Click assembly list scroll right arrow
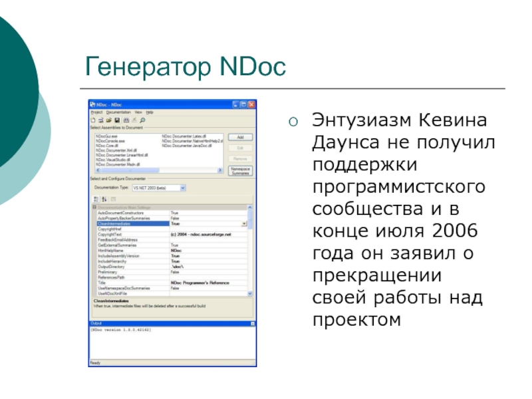This screenshot has height=399, width=532. (x=220, y=170)
